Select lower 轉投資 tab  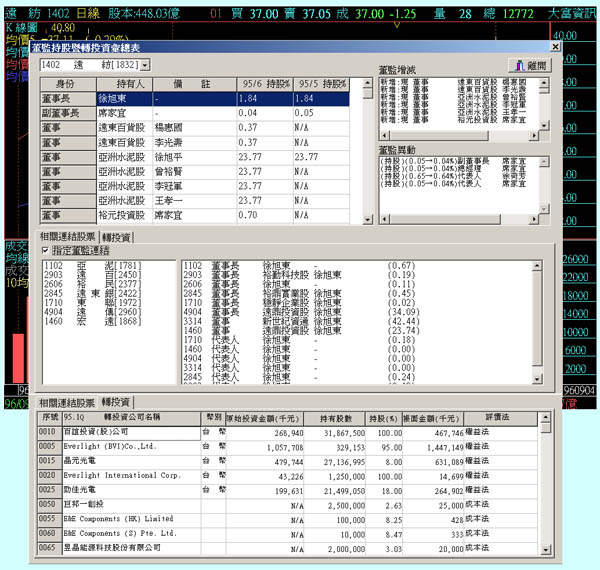coord(116,402)
